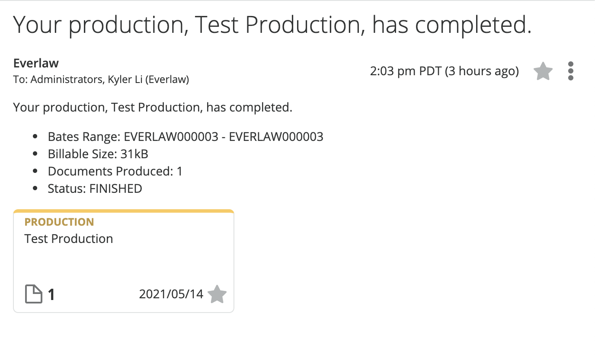
Task: Click the Everlaw sender name
Action: point(36,63)
